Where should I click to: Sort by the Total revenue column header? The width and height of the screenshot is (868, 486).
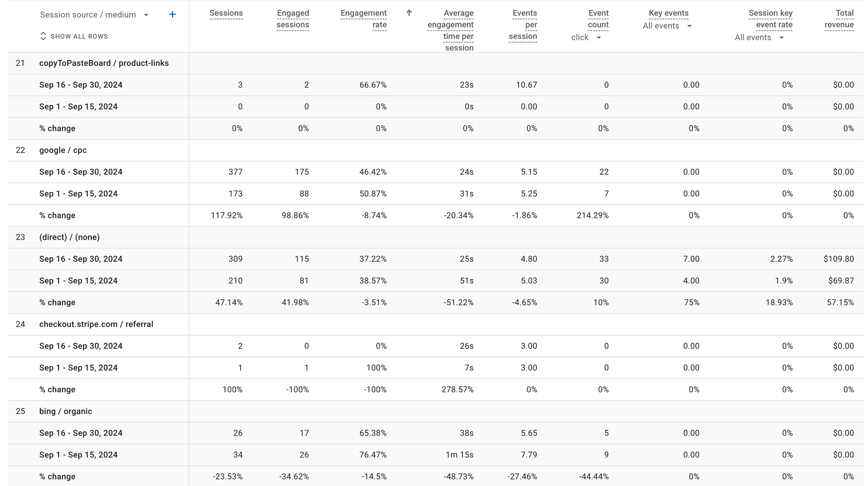click(839, 19)
